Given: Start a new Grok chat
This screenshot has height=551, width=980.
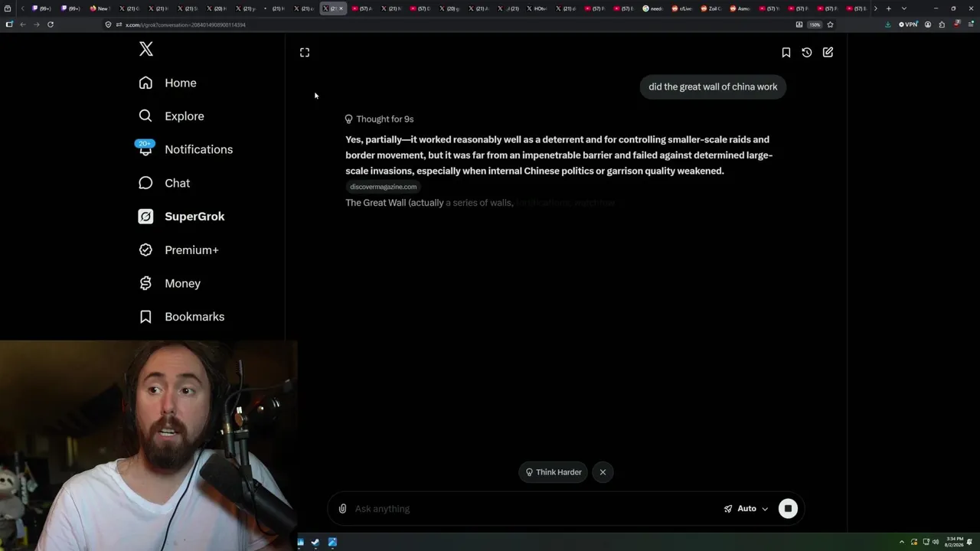Looking at the screenshot, I should (x=828, y=52).
